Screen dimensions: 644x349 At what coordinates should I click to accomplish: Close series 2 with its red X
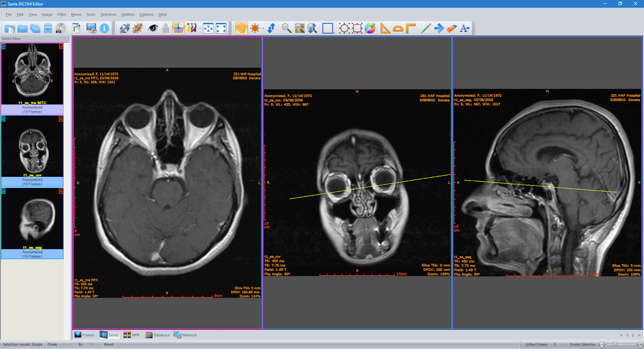pyautogui.click(x=61, y=119)
